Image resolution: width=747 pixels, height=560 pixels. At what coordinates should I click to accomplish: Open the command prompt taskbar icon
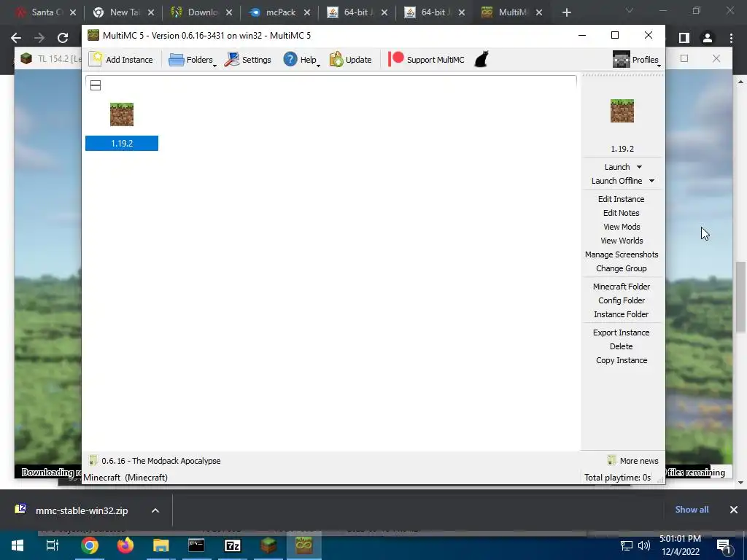(196, 545)
